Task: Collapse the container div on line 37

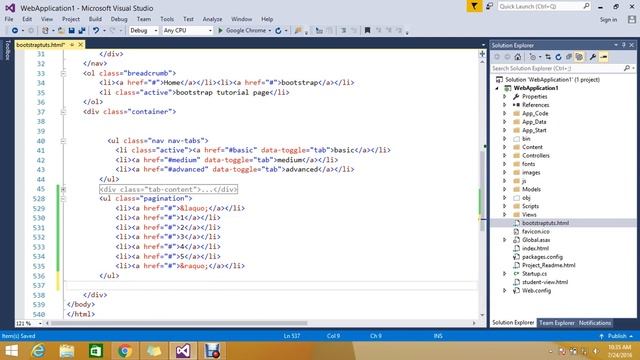Action: pos(63,111)
